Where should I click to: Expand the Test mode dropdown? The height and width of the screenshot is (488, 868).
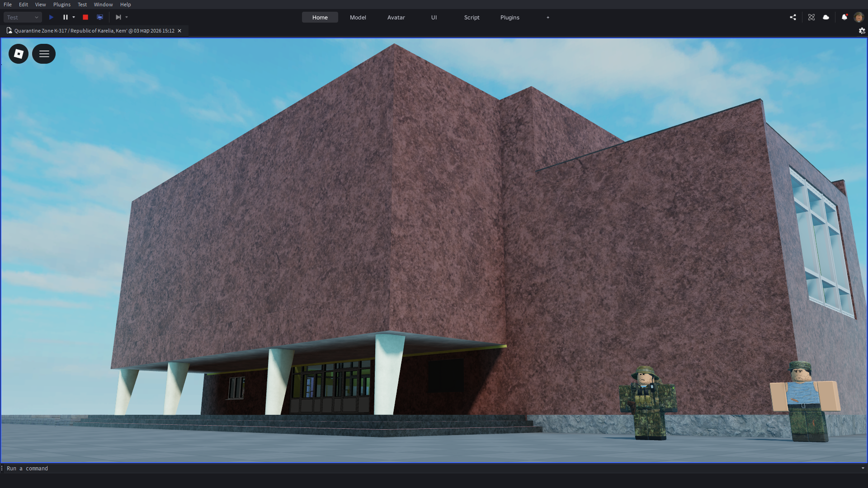tap(23, 17)
